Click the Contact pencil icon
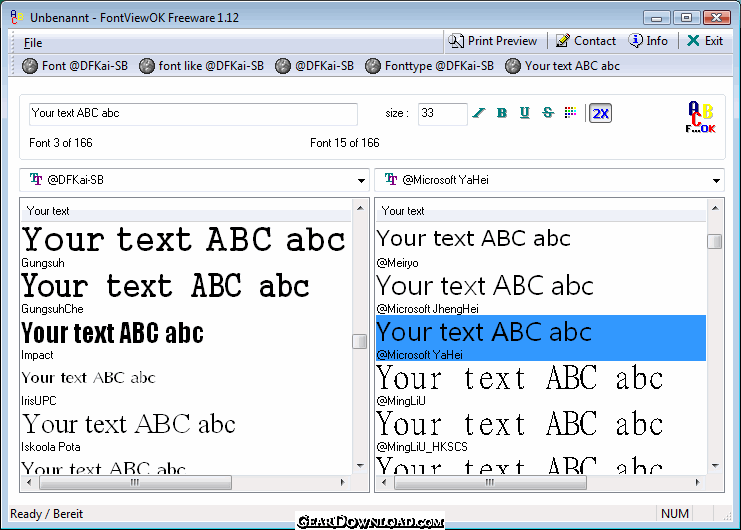The width and height of the screenshot is (741, 530). pyautogui.click(x=562, y=41)
